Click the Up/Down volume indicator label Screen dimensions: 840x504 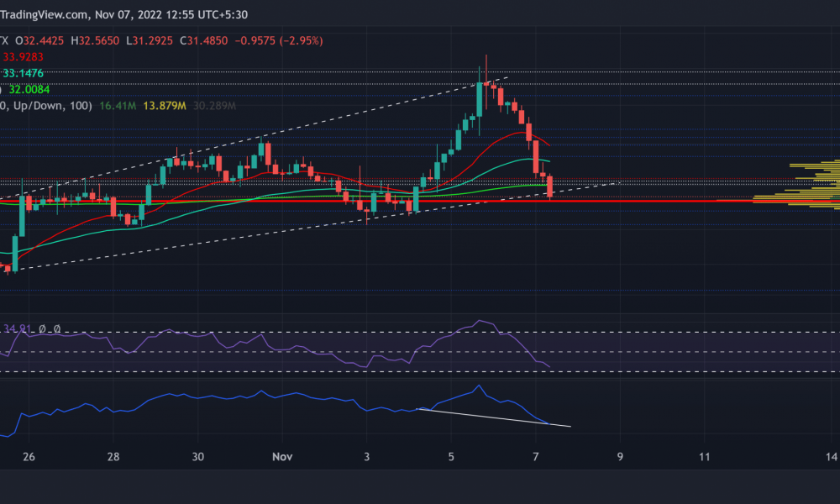click(x=46, y=106)
